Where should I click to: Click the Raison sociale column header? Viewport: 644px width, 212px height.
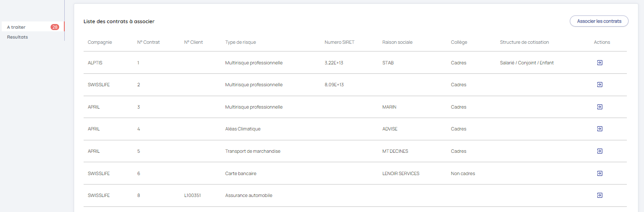(397, 42)
